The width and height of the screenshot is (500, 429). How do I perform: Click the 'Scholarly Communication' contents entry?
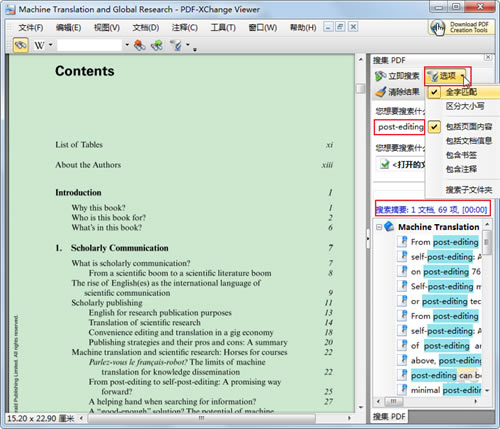pyautogui.click(x=119, y=248)
